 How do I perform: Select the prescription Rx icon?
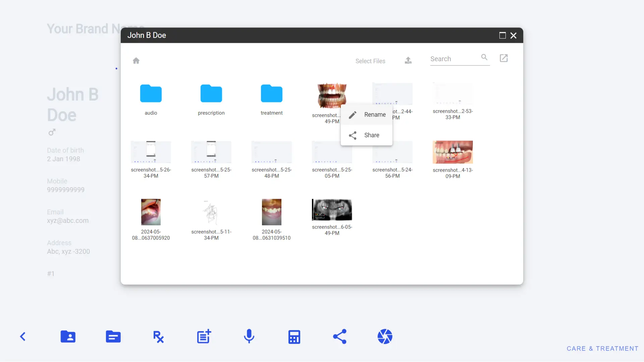click(x=158, y=337)
